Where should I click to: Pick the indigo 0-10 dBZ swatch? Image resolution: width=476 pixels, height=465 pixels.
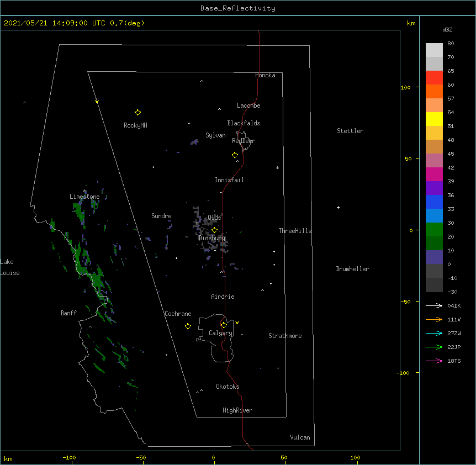(434, 257)
